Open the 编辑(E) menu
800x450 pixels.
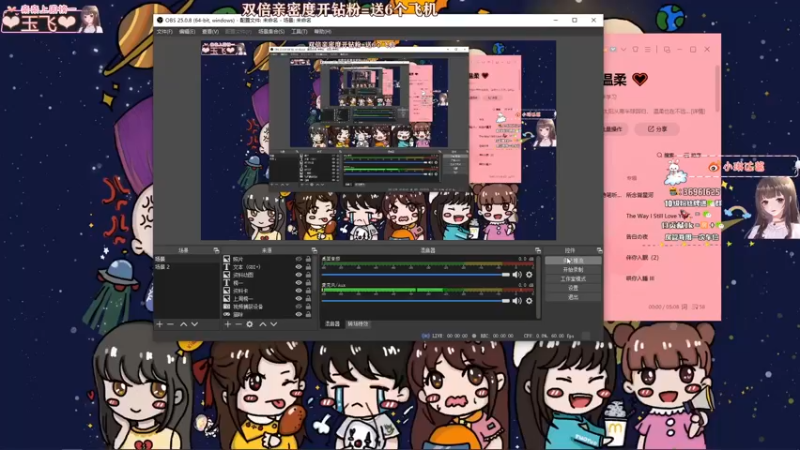pos(187,32)
